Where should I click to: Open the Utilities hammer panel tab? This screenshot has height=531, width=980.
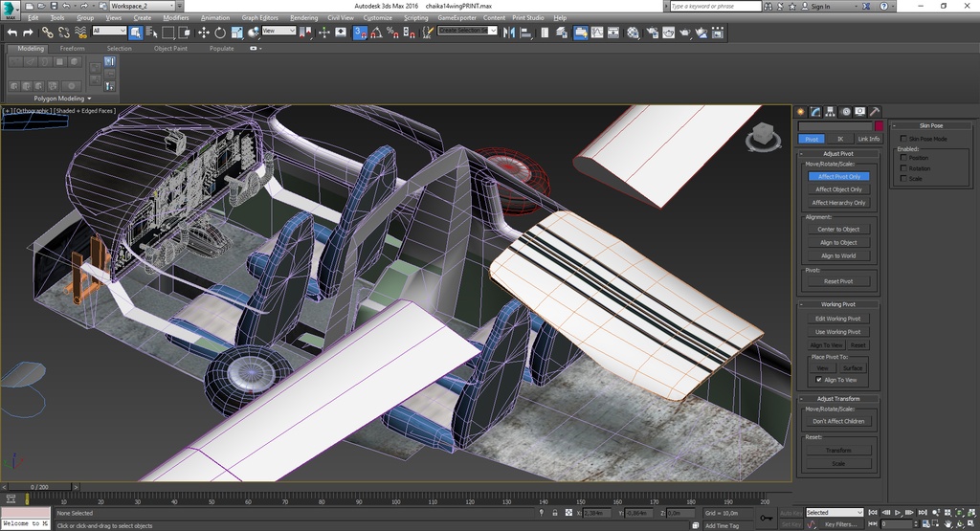[875, 111]
